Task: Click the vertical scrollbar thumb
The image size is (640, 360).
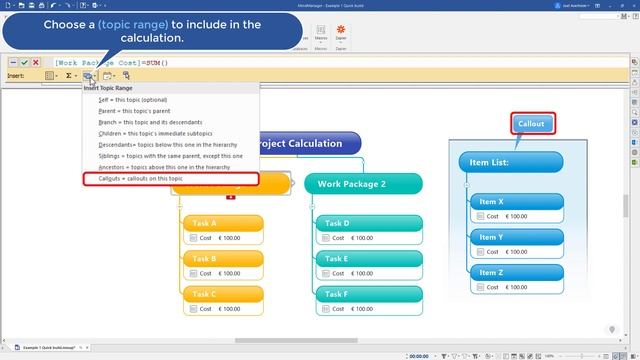Action: 625,206
